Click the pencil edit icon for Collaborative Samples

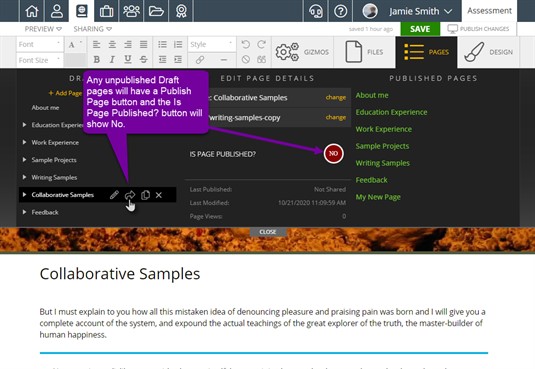pos(114,195)
